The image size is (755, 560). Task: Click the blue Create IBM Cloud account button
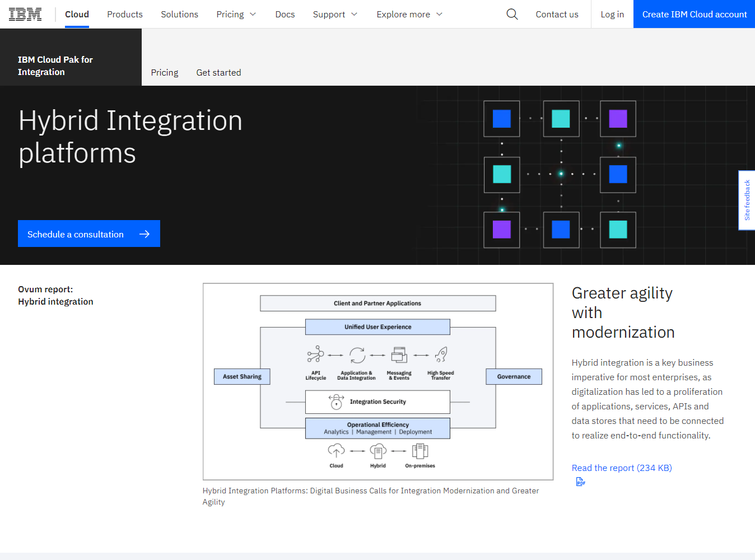[x=693, y=14]
